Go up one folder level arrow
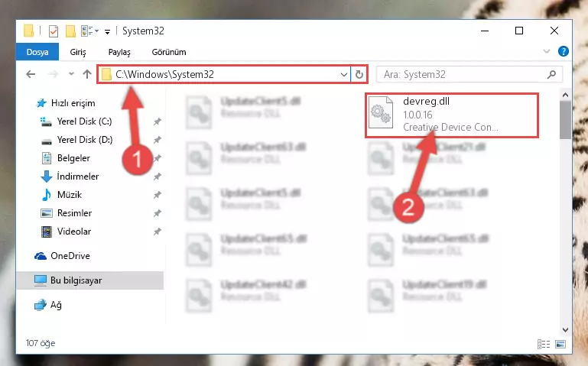Image resolution: width=588 pixels, height=366 pixels. [87, 74]
